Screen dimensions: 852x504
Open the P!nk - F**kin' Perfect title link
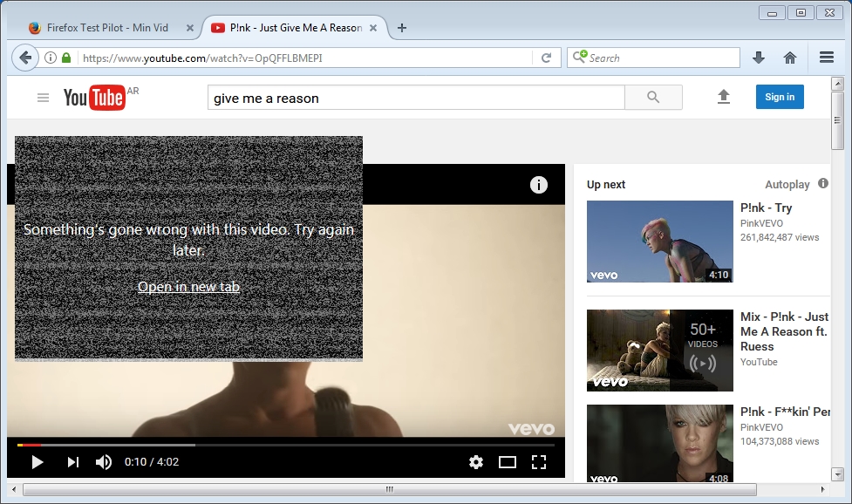785,412
